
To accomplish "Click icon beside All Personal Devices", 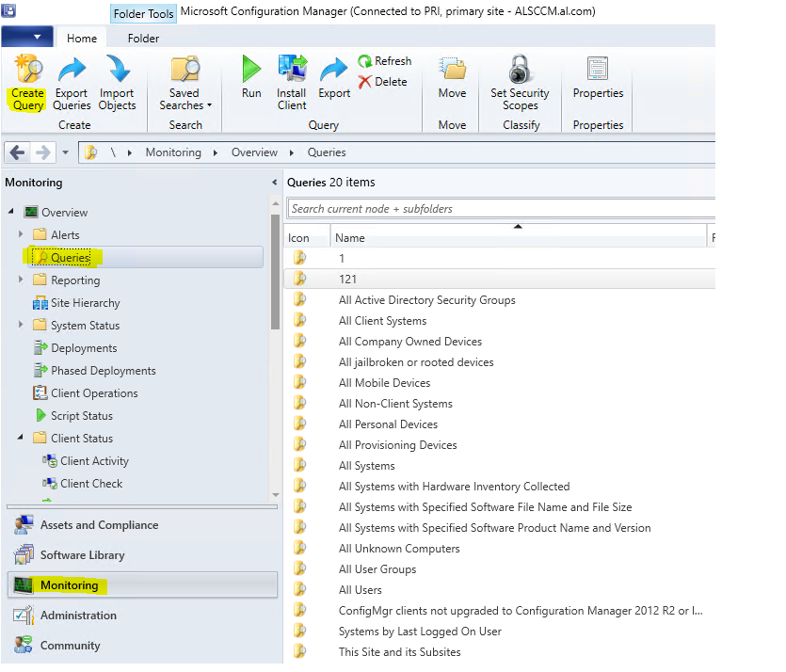I will tap(299, 424).
